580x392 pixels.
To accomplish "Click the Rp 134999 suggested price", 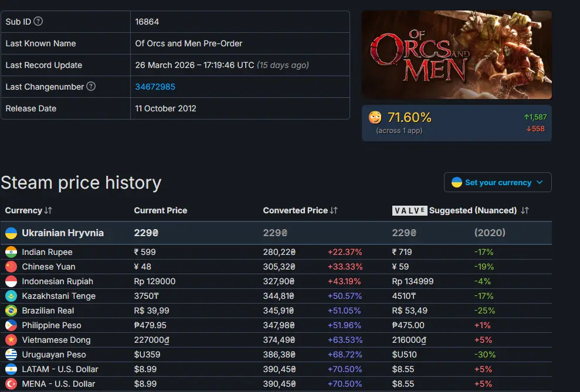I will [x=413, y=281].
